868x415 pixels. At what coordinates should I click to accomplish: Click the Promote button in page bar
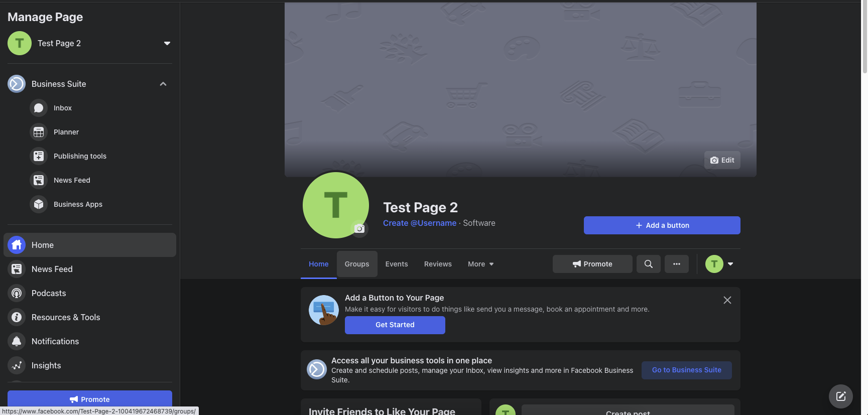tap(592, 264)
